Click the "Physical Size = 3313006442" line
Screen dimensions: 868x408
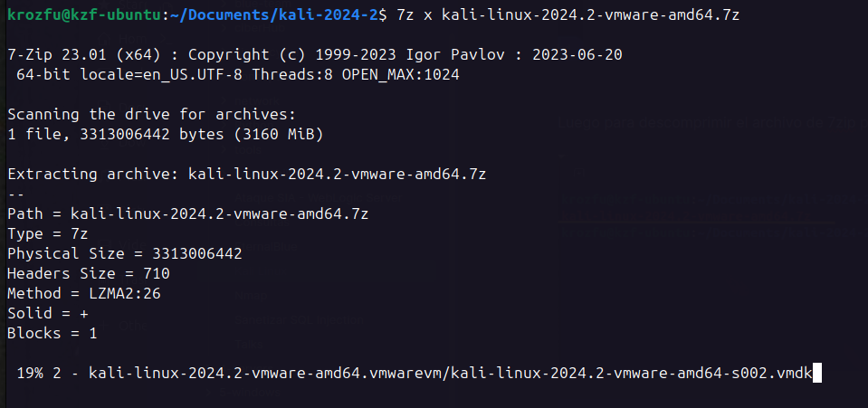pos(124,254)
